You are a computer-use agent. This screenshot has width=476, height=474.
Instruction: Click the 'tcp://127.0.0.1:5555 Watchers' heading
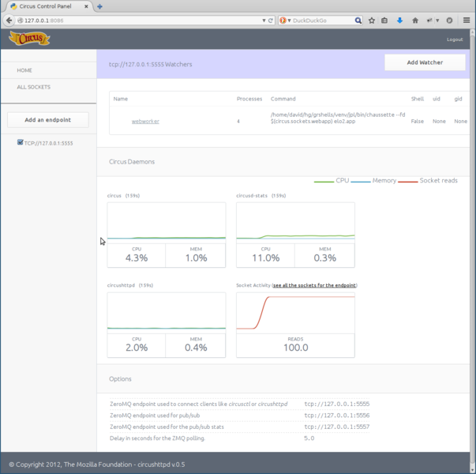151,64
